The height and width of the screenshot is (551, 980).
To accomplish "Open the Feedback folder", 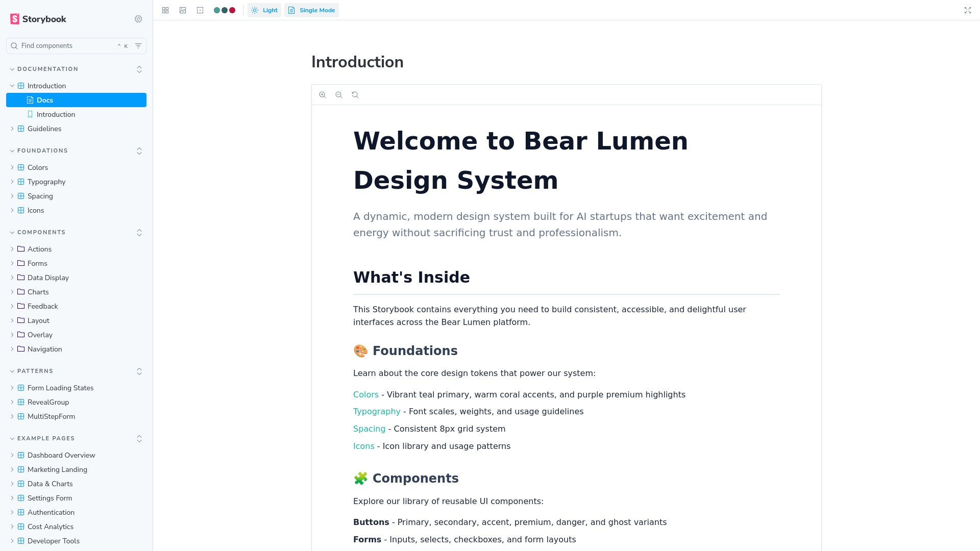I will click(76, 306).
